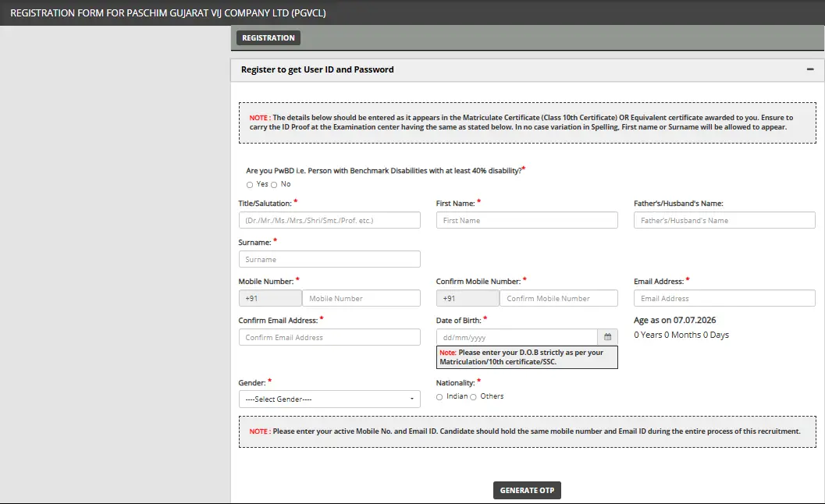Click the page title 'REGISTRATION FORM FOR PASCHIM GUJARAT VIJ COMPANY LTD (PGVCL)'
This screenshot has width=825, height=504.
[168, 13]
